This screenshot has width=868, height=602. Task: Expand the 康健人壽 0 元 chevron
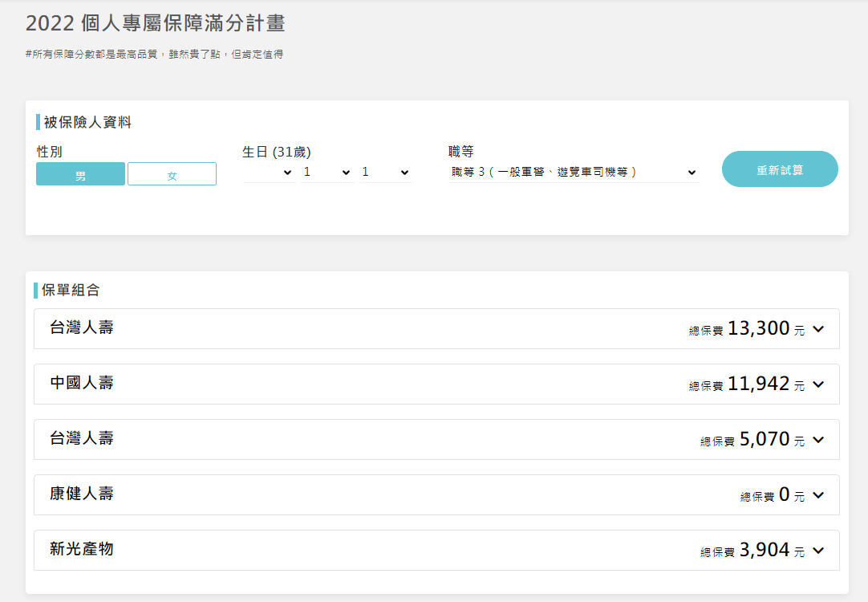[818, 495]
